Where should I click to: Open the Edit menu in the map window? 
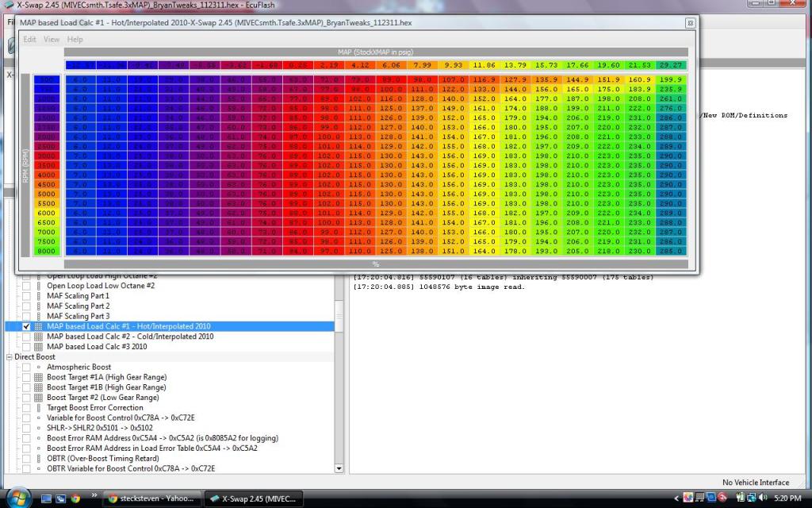point(29,40)
